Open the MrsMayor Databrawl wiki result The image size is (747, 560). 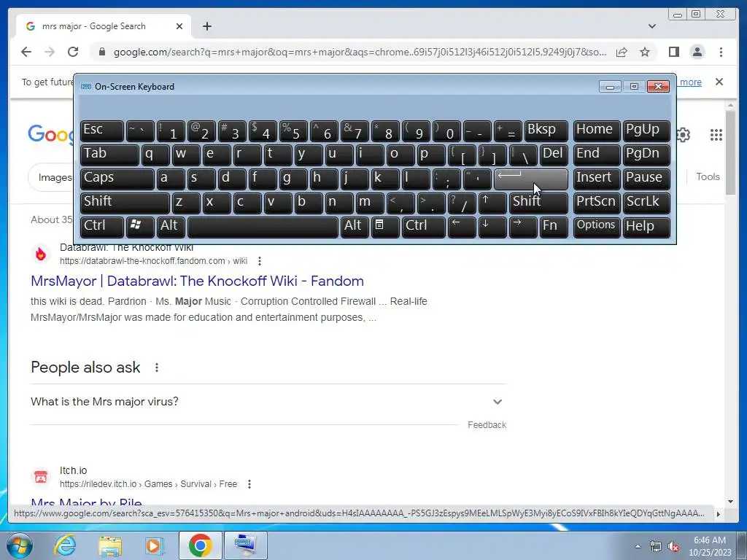pyautogui.click(x=197, y=281)
